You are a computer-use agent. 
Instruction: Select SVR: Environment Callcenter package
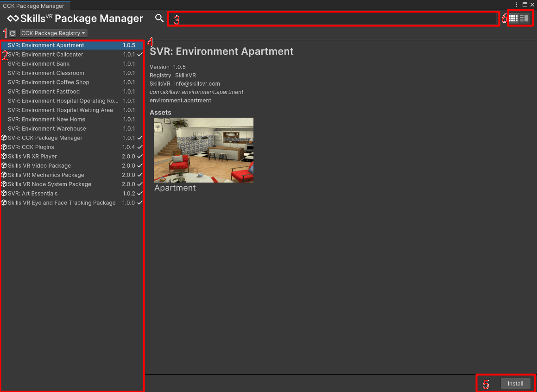pos(71,54)
